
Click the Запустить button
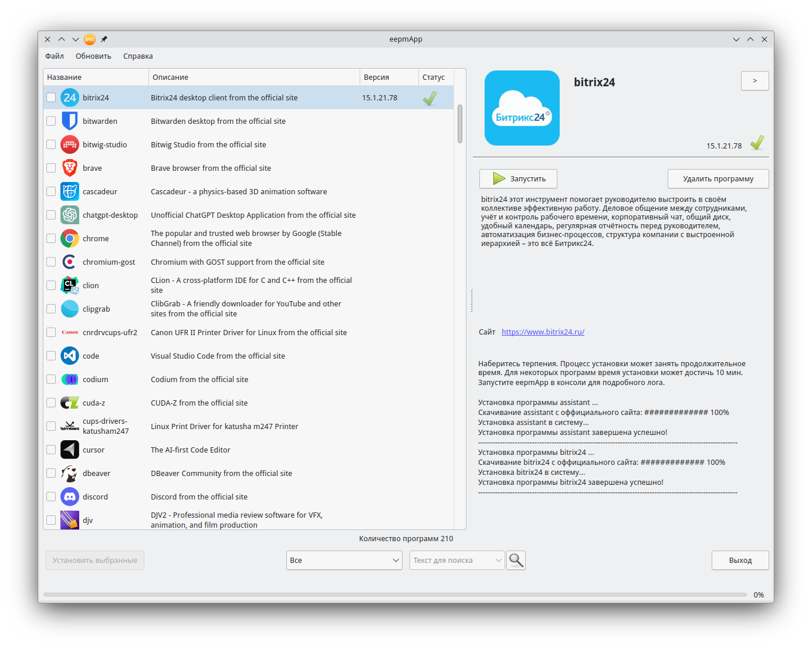point(518,178)
